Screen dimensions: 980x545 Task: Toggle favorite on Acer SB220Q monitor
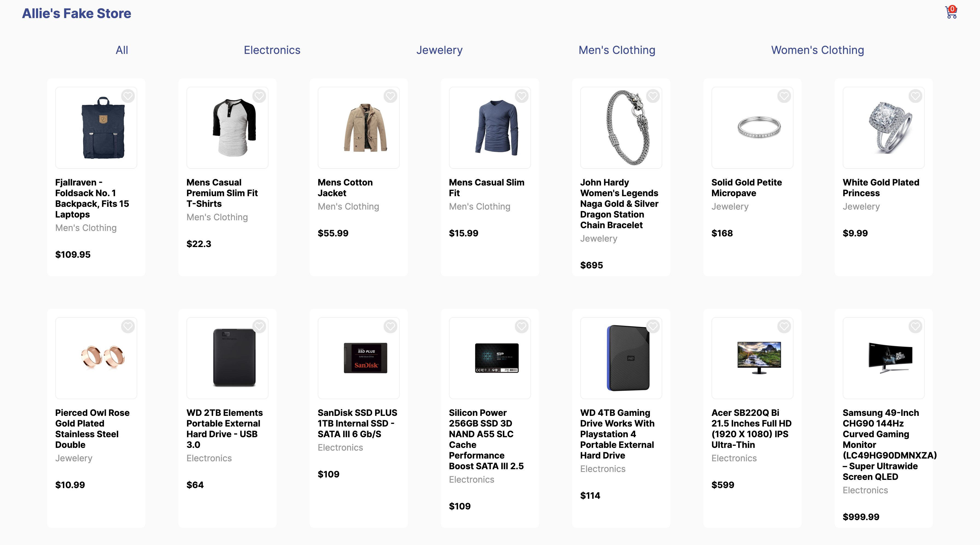(784, 326)
